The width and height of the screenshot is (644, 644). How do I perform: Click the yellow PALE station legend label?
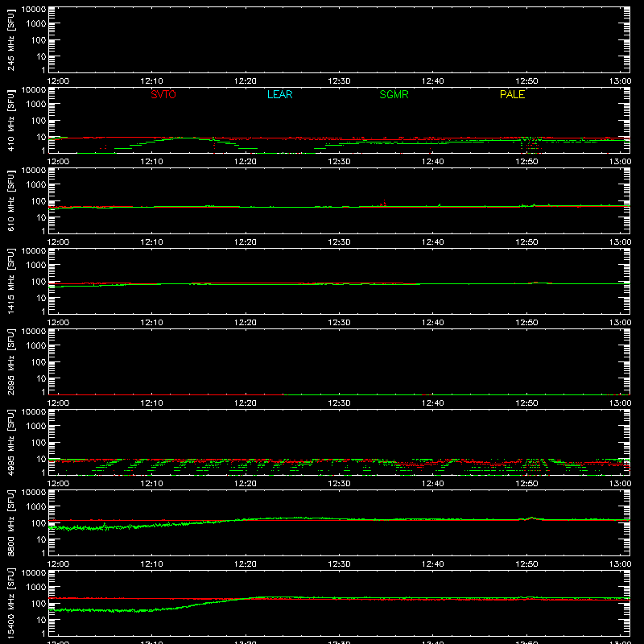tap(512, 94)
